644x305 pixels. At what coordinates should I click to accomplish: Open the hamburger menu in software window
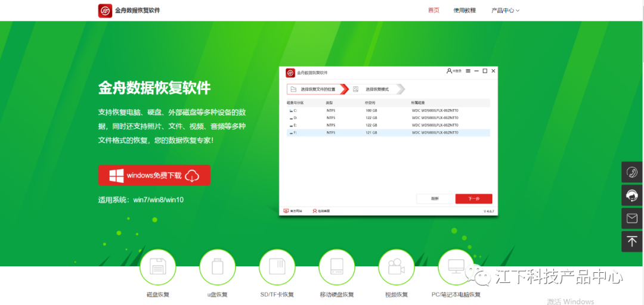(468, 71)
